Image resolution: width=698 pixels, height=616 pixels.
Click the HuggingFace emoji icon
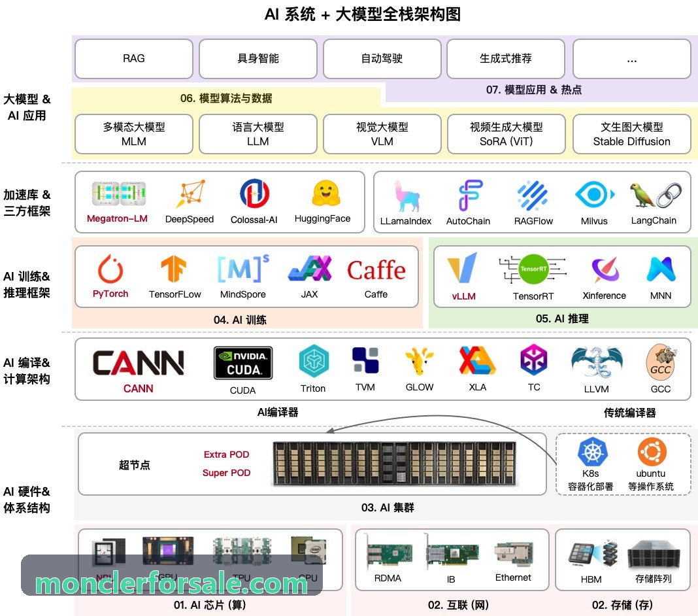click(326, 194)
